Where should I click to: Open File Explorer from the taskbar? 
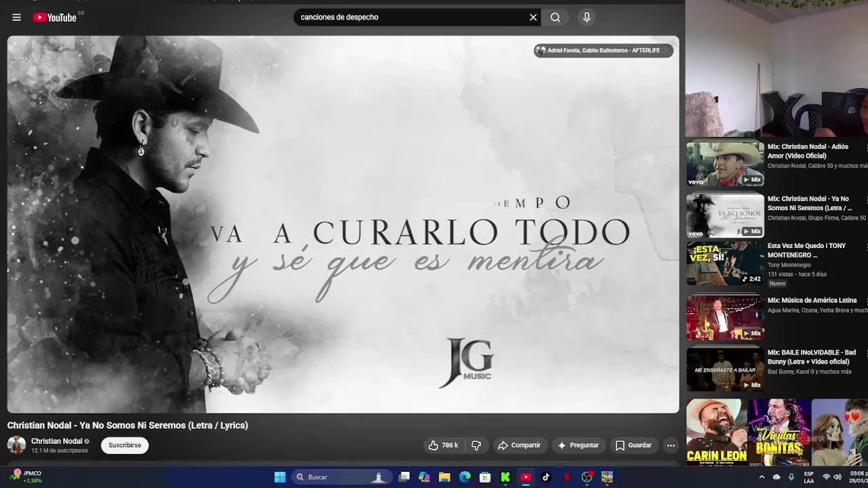pyautogui.click(x=445, y=477)
